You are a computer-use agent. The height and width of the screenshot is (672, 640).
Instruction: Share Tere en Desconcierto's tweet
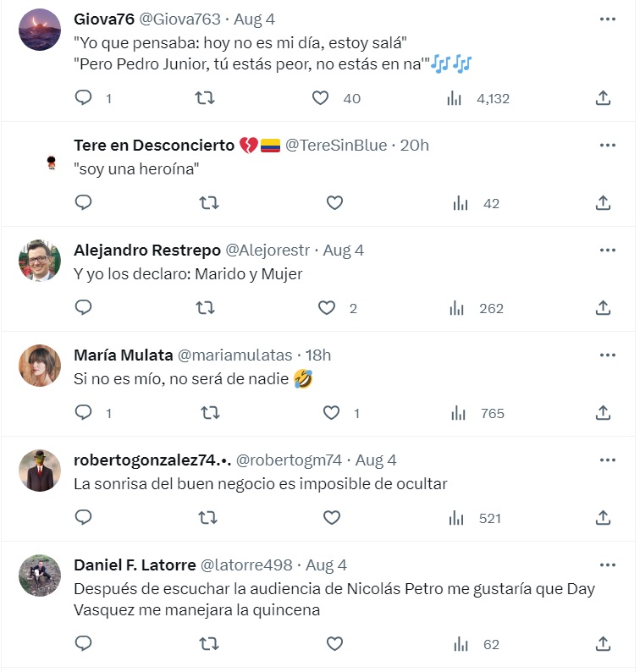click(603, 203)
